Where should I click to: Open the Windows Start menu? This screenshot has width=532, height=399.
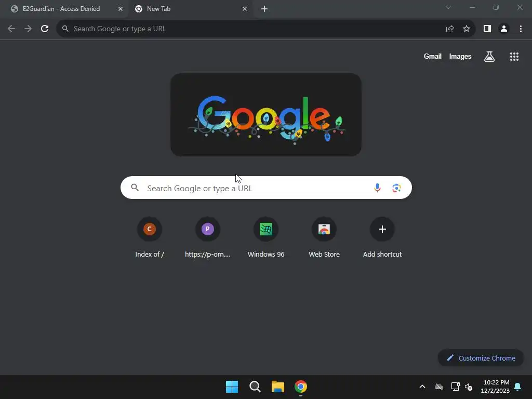[x=232, y=387]
